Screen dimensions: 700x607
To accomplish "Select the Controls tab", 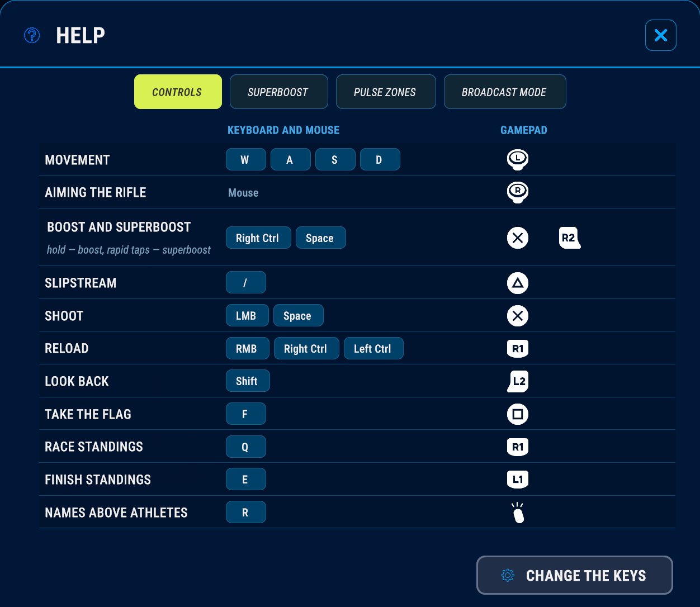I will click(178, 92).
